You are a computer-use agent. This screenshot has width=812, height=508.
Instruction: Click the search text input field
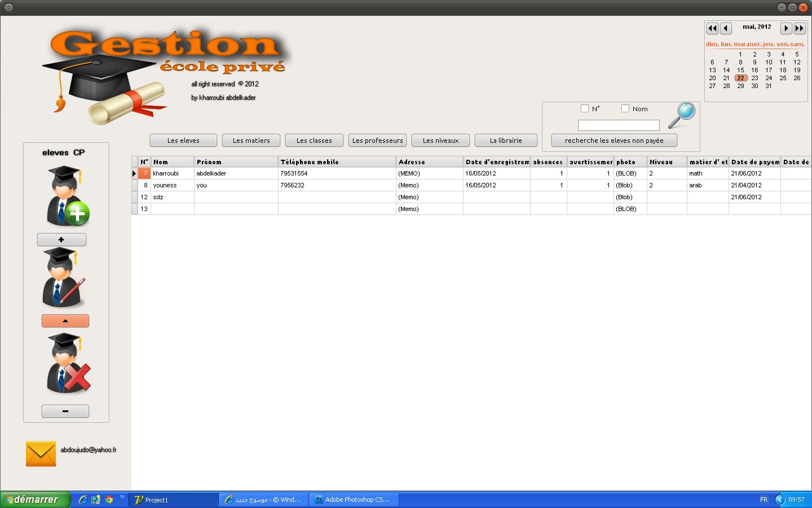click(619, 125)
